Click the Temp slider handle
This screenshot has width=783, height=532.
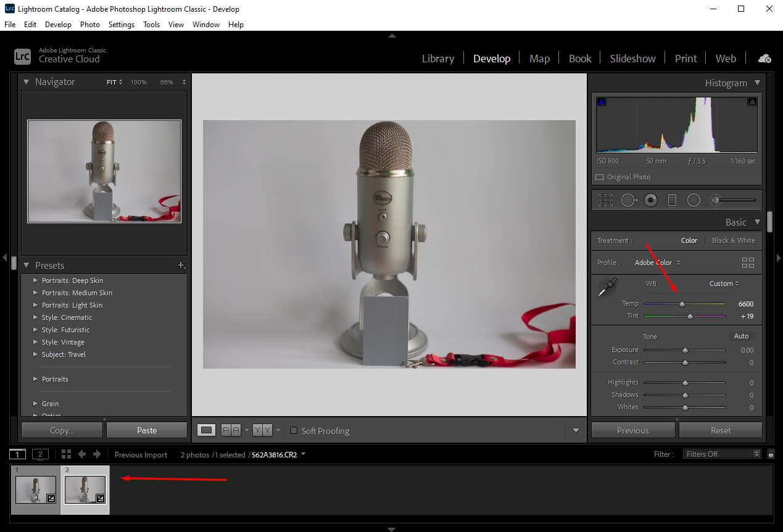click(x=682, y=304)
